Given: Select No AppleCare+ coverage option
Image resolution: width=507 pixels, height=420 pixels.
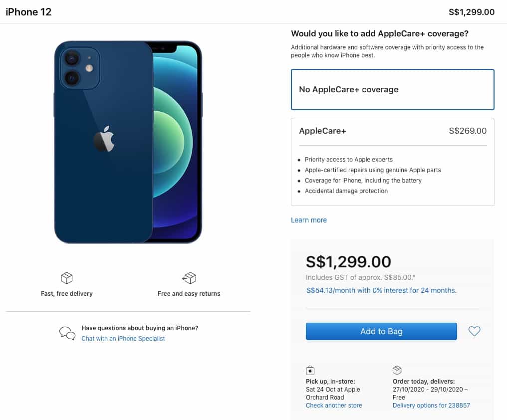Looking at the screenshot, I should [392, 90].
